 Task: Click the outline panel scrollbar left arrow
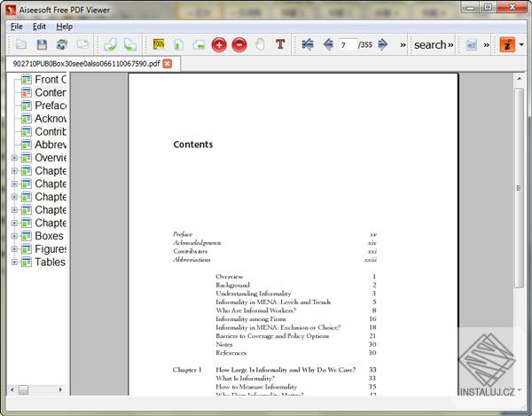point(12,389)
